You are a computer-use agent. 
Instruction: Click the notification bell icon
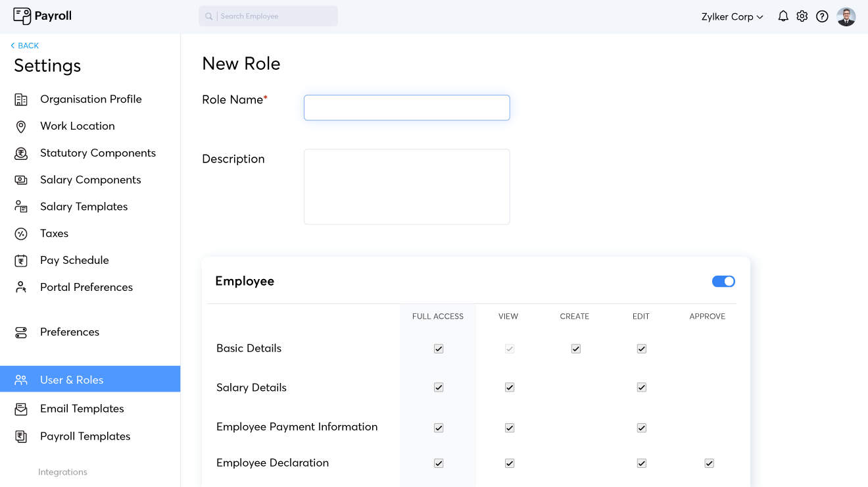click(783, 16)
